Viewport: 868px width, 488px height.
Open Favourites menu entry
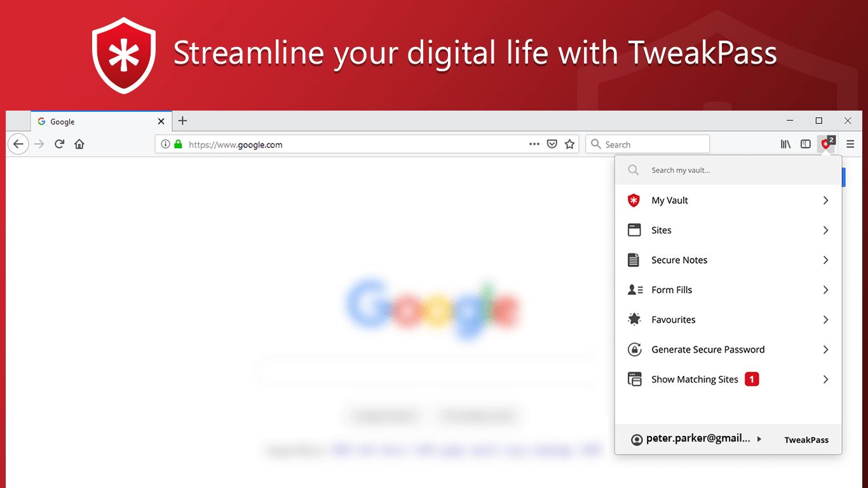728,320
